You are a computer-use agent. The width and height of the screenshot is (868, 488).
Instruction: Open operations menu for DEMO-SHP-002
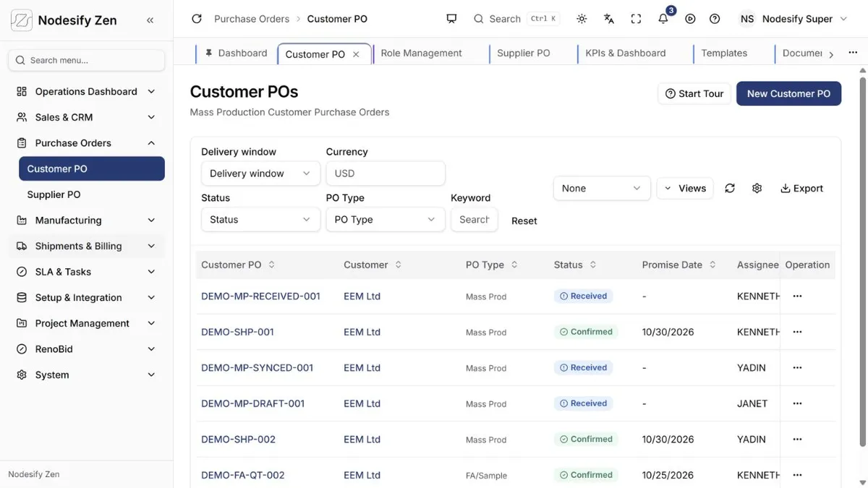797,439
